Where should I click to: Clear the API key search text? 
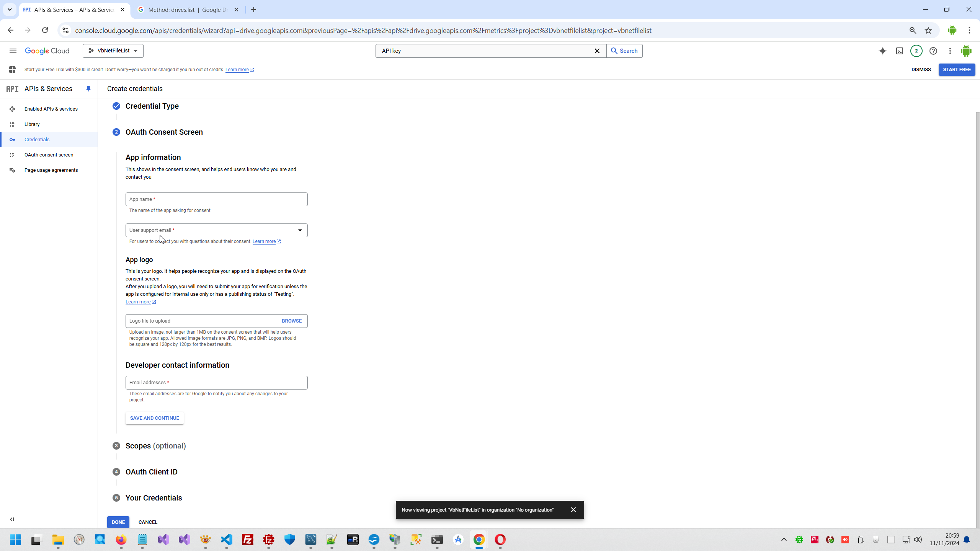coord(597,51)
